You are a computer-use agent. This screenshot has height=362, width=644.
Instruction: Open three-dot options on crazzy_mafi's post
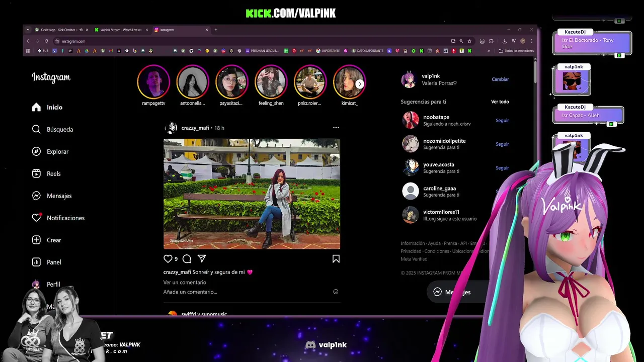(x=336, y=128)
